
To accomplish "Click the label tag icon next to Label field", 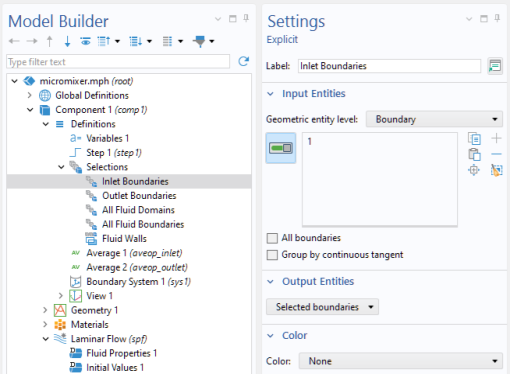I will pos(495,66).
